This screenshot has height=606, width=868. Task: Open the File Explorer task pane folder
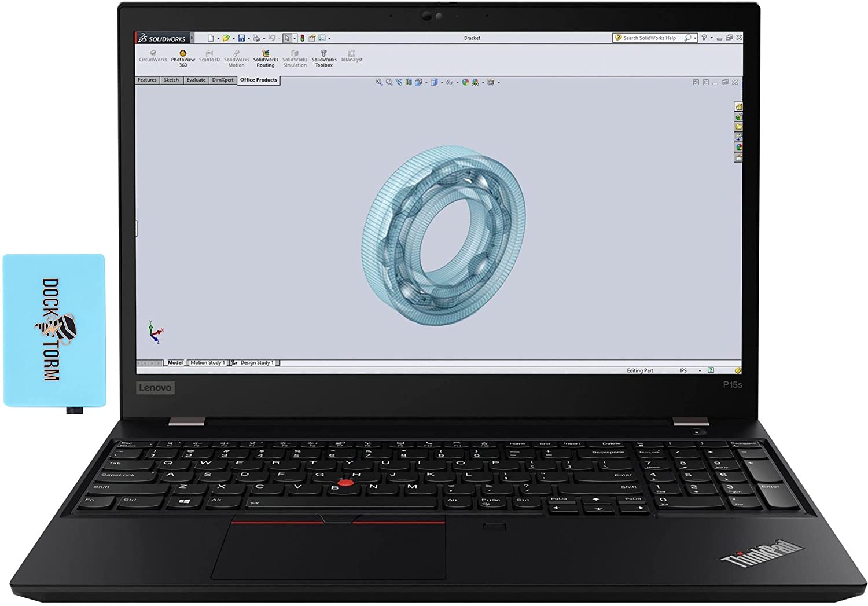(738, 127)
